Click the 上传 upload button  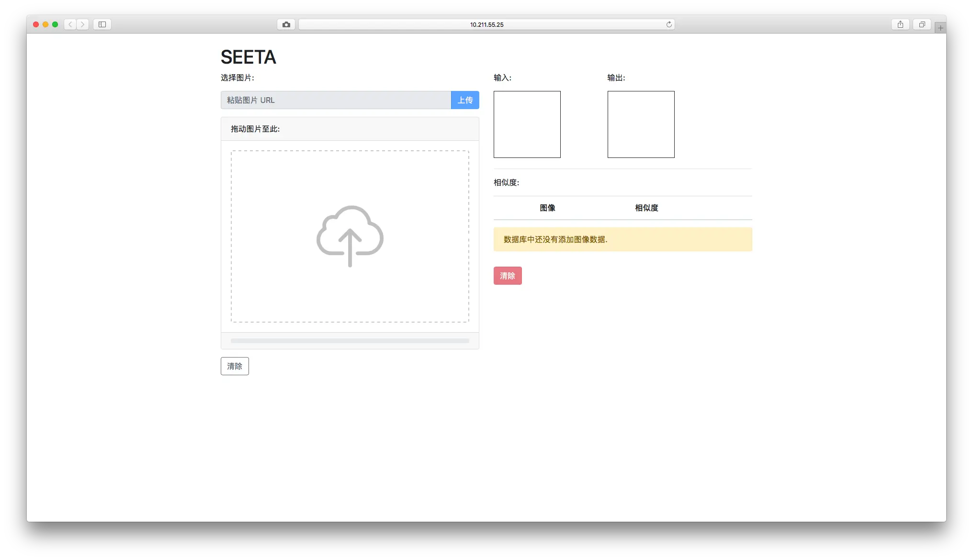click(x=464, y=100)
